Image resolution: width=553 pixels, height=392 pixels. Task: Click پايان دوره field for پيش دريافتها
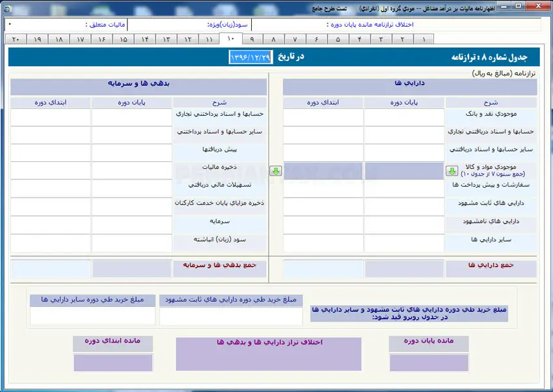tap(131, 153)
